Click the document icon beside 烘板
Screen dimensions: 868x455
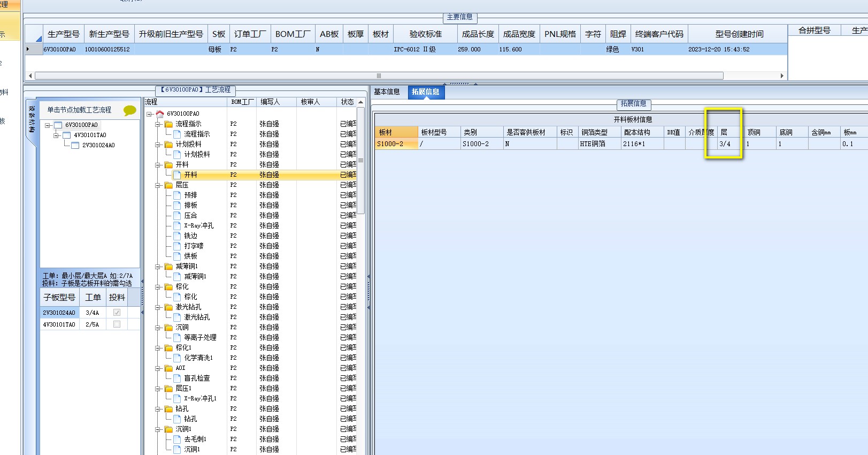coord(177,256)
